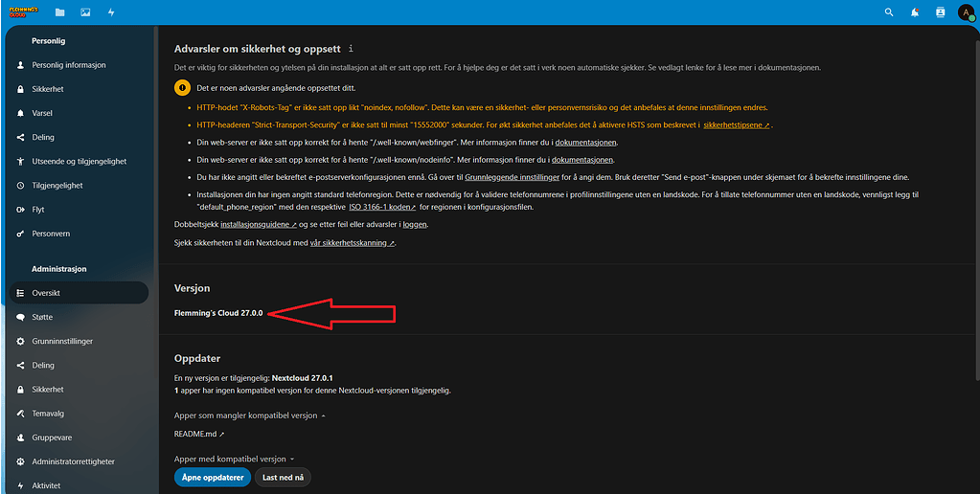
Task: Click the Nextcloud 27.0.1 version text
Action: point(303,378)
